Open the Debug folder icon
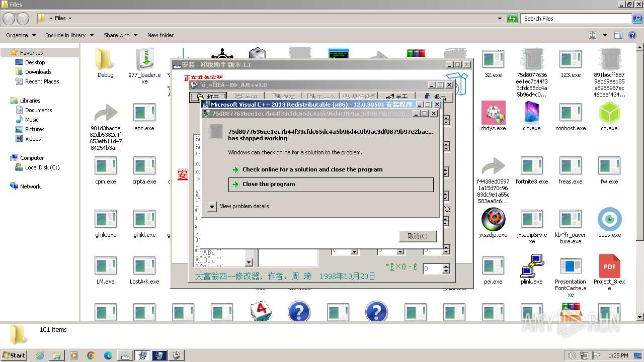 pyautogui.click(x=106, y=59)
